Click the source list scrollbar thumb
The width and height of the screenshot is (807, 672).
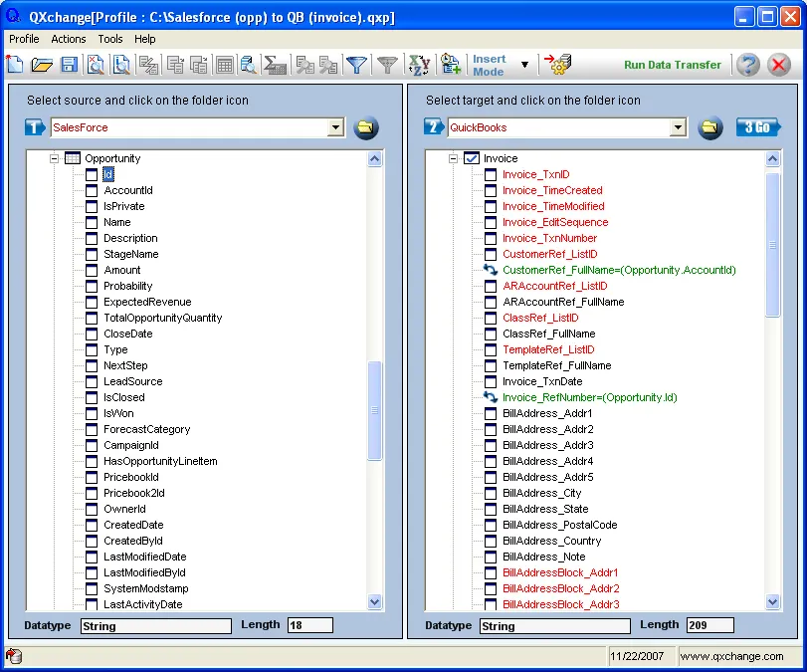point(375,410)
